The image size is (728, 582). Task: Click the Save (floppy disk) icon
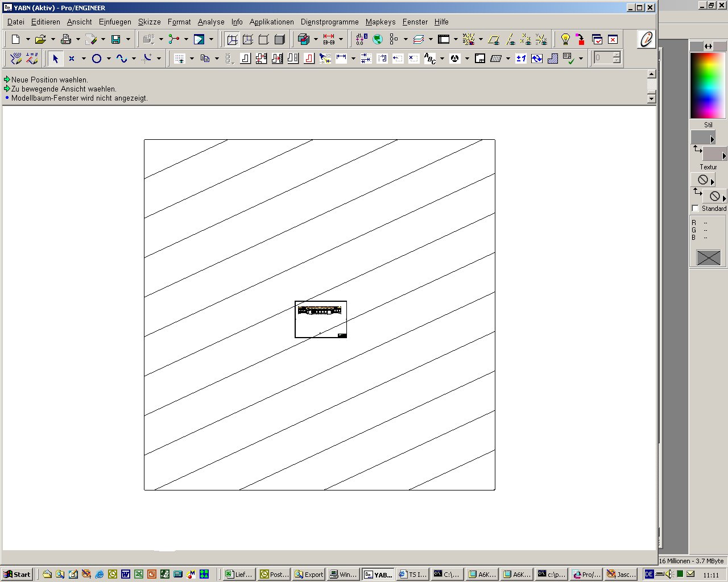[x=116, y=39]
